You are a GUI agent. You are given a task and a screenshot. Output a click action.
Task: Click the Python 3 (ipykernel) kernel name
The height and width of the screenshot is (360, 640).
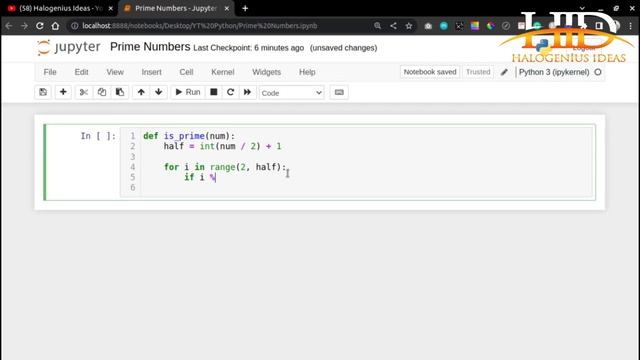click(554, 72)
